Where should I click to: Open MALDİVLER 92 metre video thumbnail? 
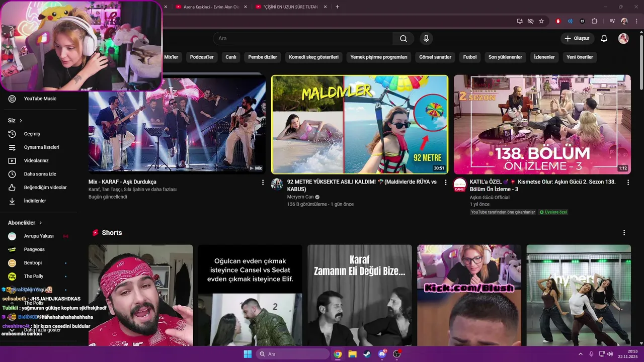360,124
